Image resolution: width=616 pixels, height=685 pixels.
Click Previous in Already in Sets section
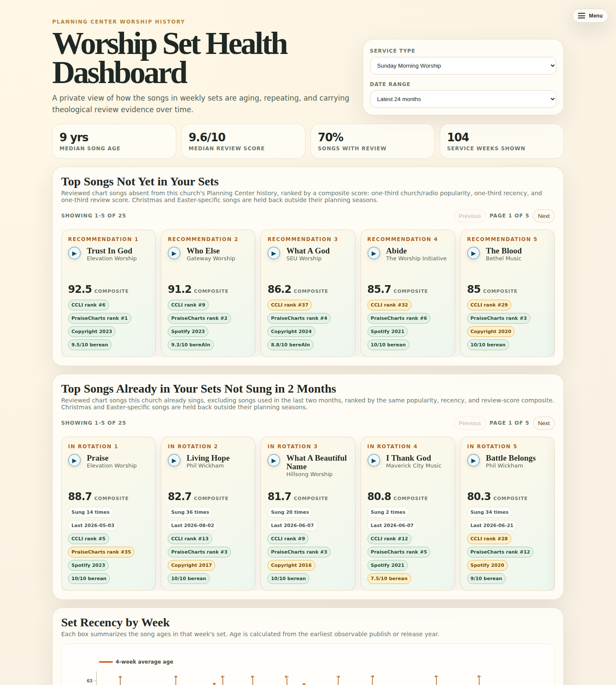tap(470, 423)
